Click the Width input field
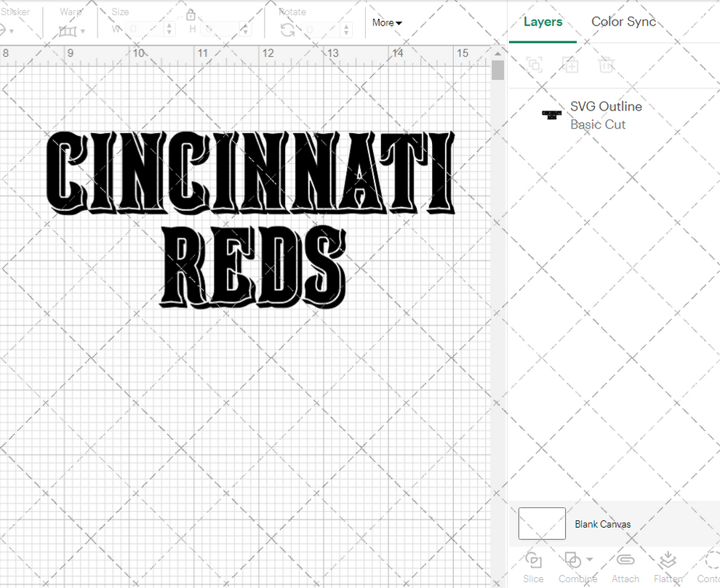The height and width of the screenshot is (588, 720). point(143,28)
